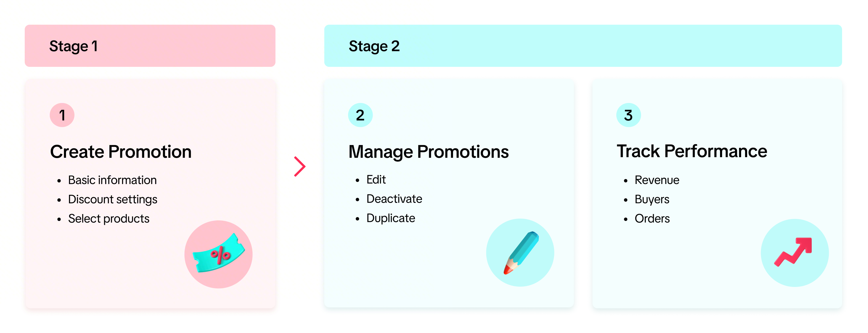868x333 pixels.
Task: Click the Buyers bullet item
Action: click(x=652, y=199)
